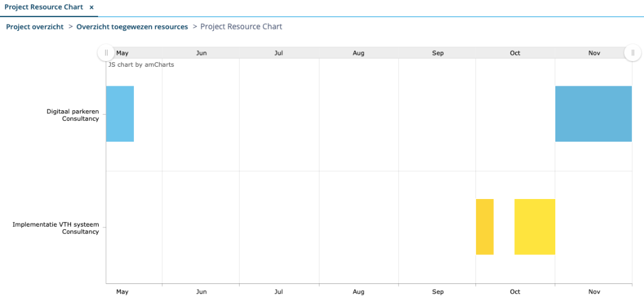This screenshot has width=644, height=301.
Task: Click Sep in the top scrollbar timeline
Action: 438,53
